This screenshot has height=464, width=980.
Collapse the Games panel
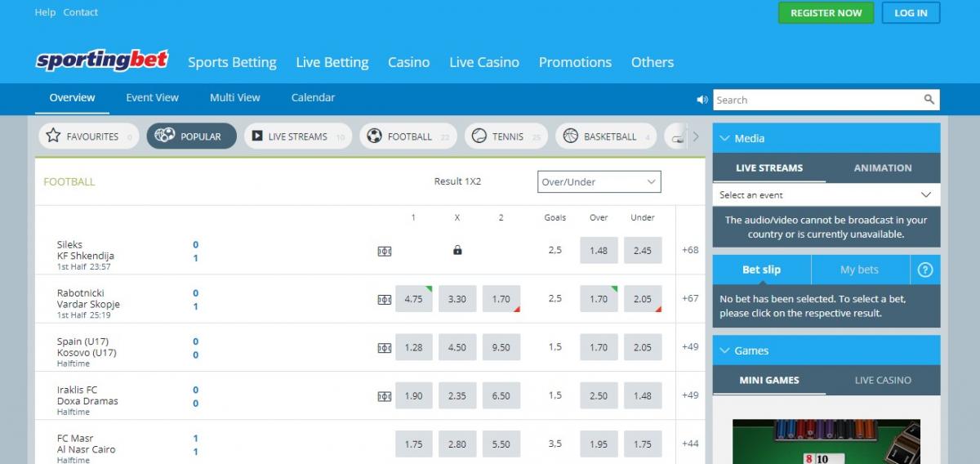tap(724, 350)
